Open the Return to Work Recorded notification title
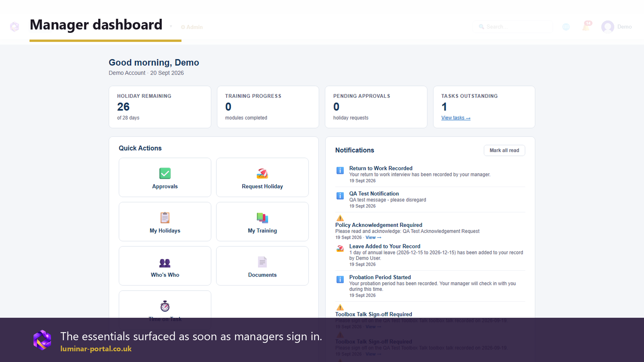 [x=381, y=168]
